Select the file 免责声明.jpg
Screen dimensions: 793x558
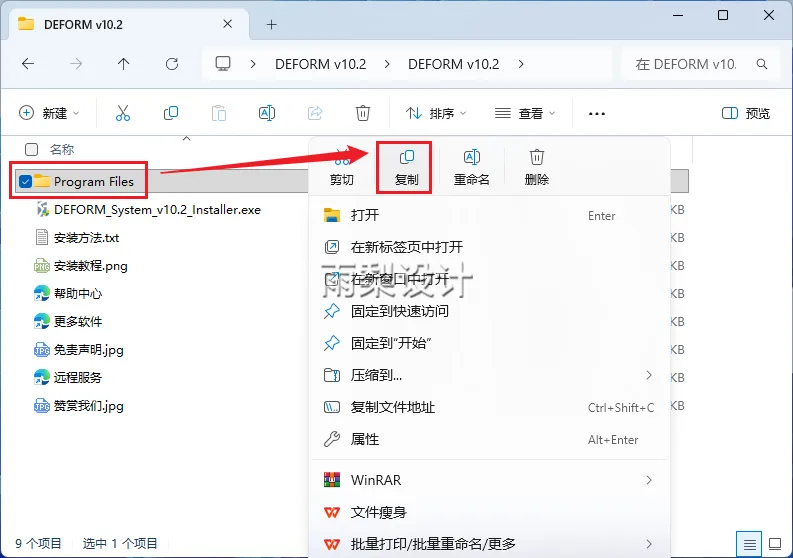[89, 350]
